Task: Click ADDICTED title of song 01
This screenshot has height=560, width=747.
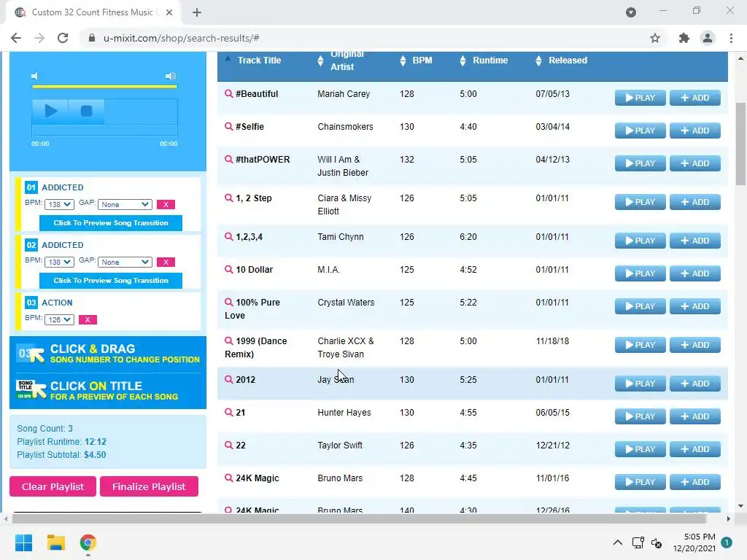Action: 63,187
